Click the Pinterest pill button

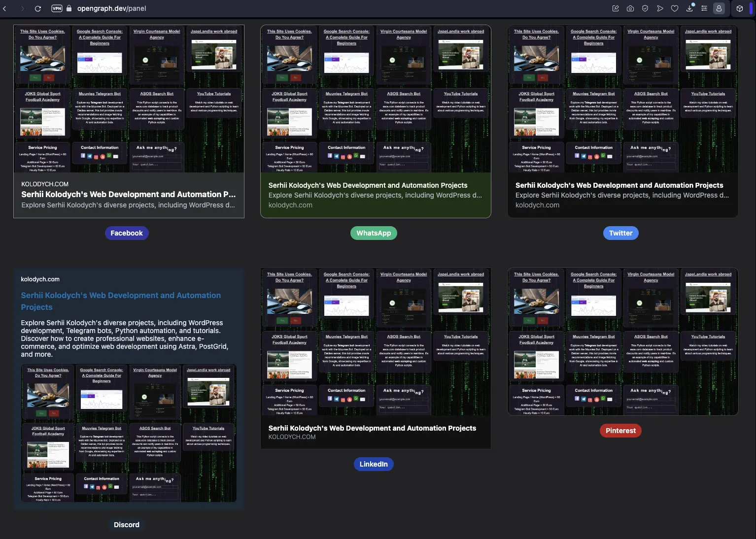[x=620, y=430]
